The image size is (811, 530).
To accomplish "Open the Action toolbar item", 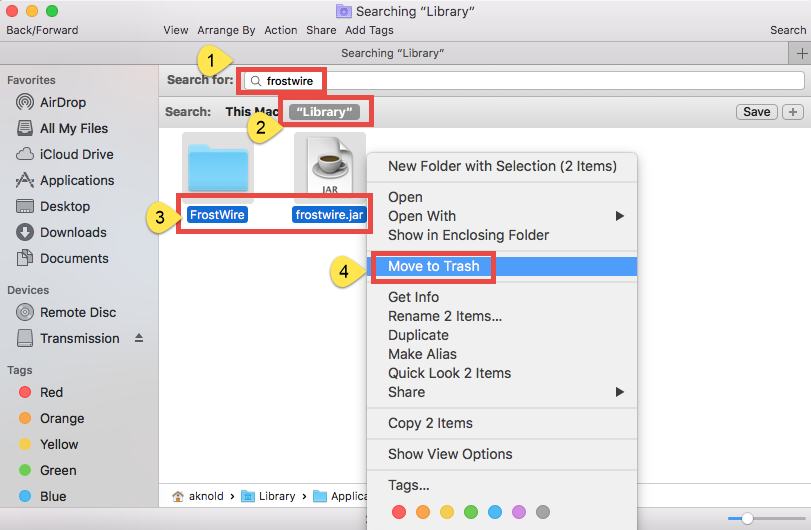I will pos(281,30).
